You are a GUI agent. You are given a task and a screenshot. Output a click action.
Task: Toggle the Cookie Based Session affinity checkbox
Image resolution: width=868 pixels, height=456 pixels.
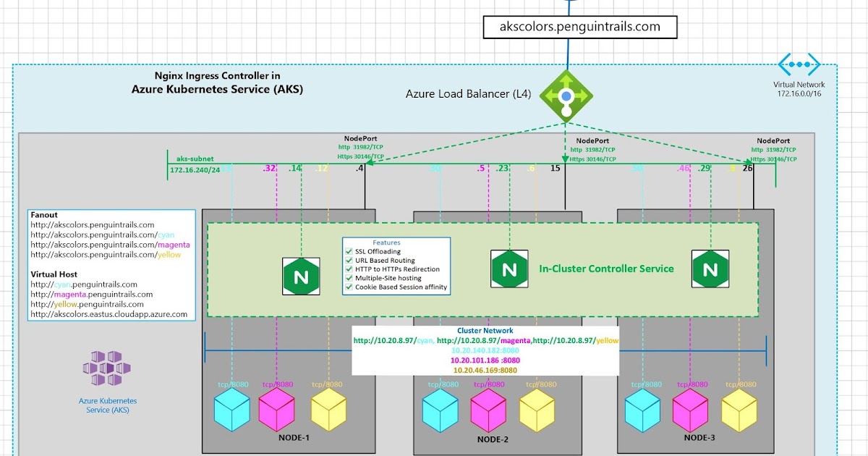click(348, 287)
